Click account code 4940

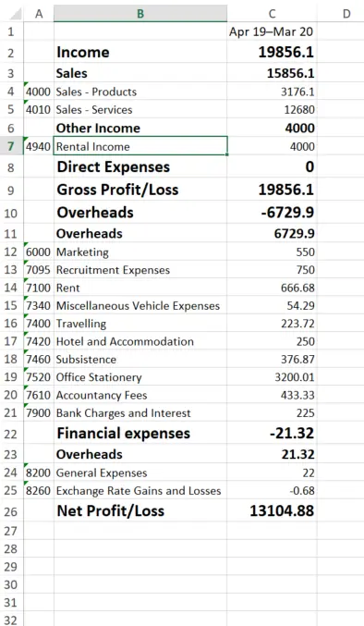click(39, 146)
